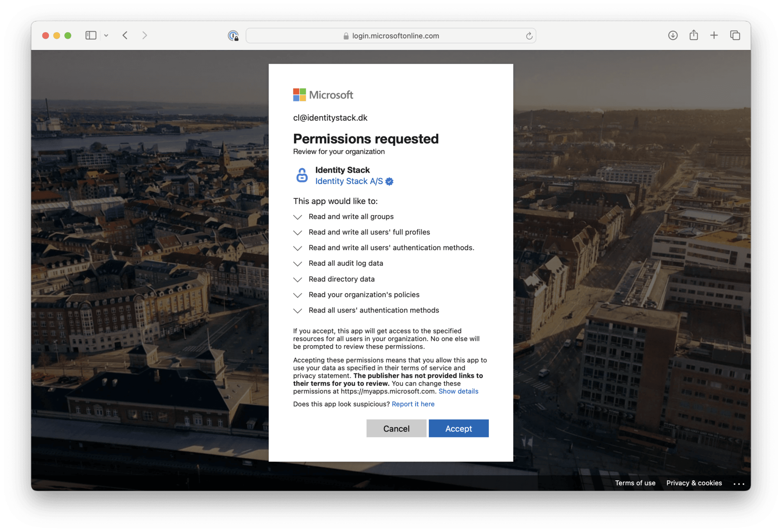Click the lock icon in the address bar
This screenshot has height=532, width=782.
pos(346,36)
